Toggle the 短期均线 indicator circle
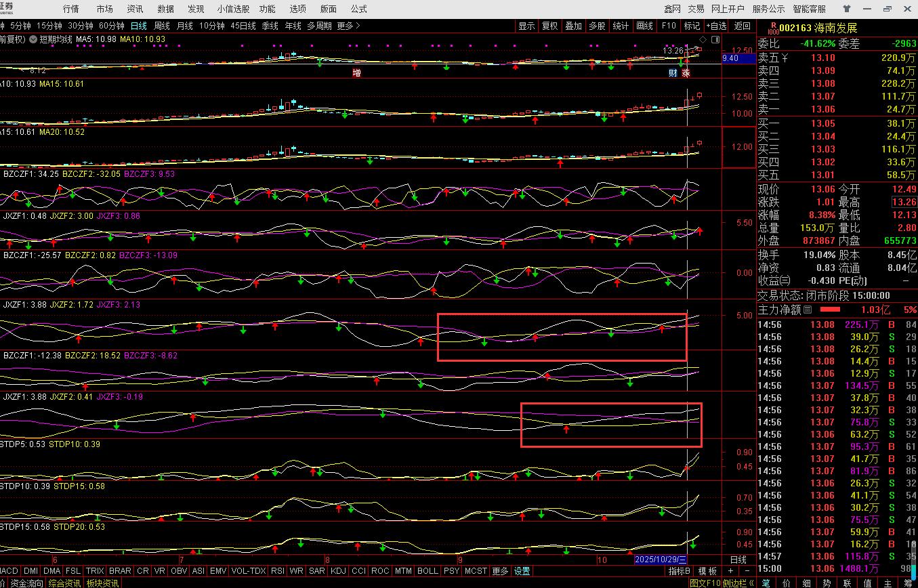Image resolution: width=918 pixels, height=588 pixels. point(33,39)
